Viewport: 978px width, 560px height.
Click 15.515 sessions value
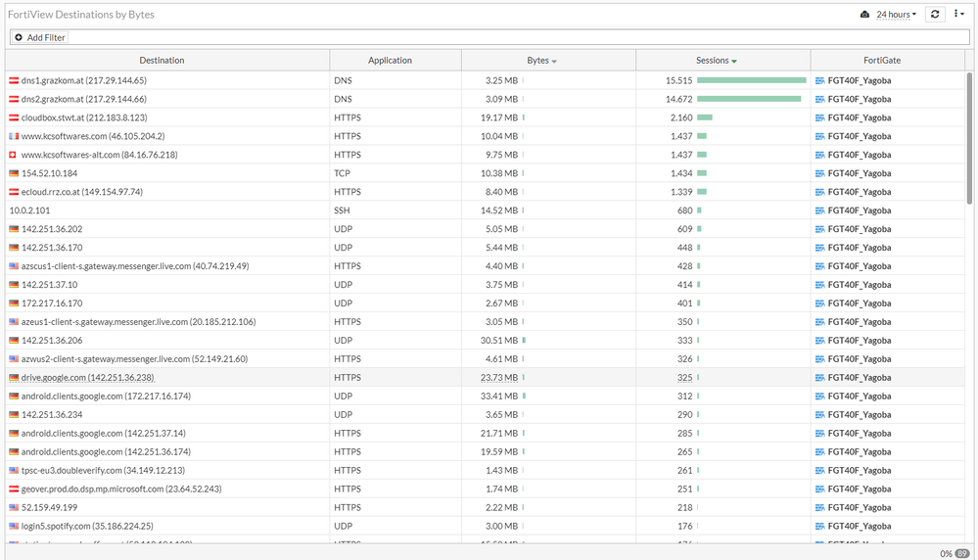tap(679, 80)
